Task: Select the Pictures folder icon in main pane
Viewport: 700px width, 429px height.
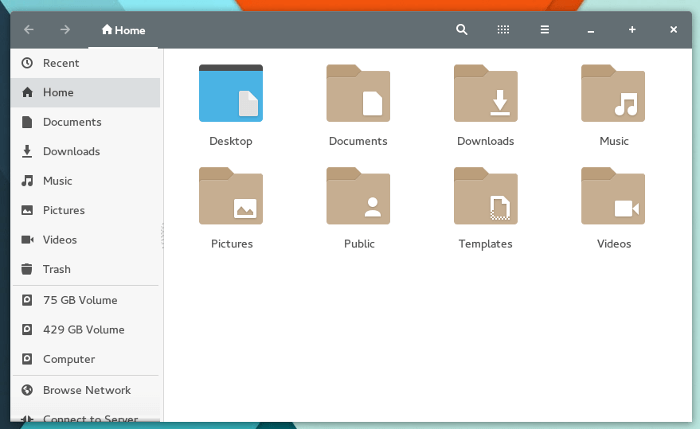Action: 231,196
